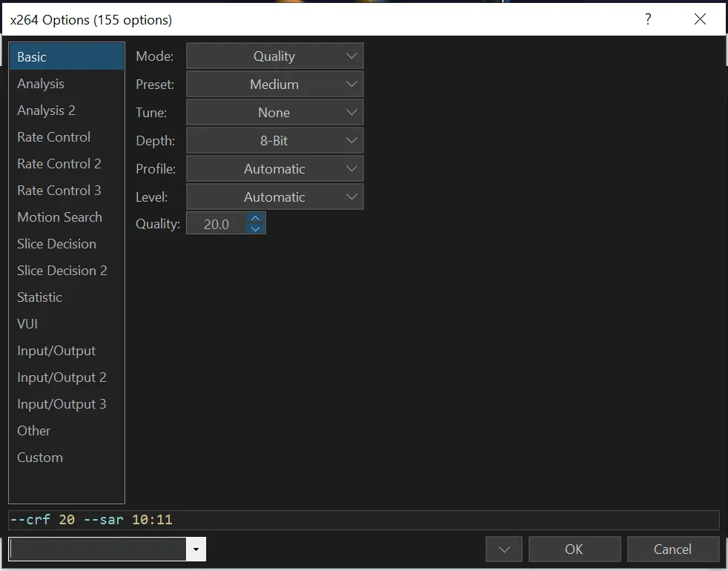
Task: Open the Tune dropdown set to None
Action: point(275,113)
